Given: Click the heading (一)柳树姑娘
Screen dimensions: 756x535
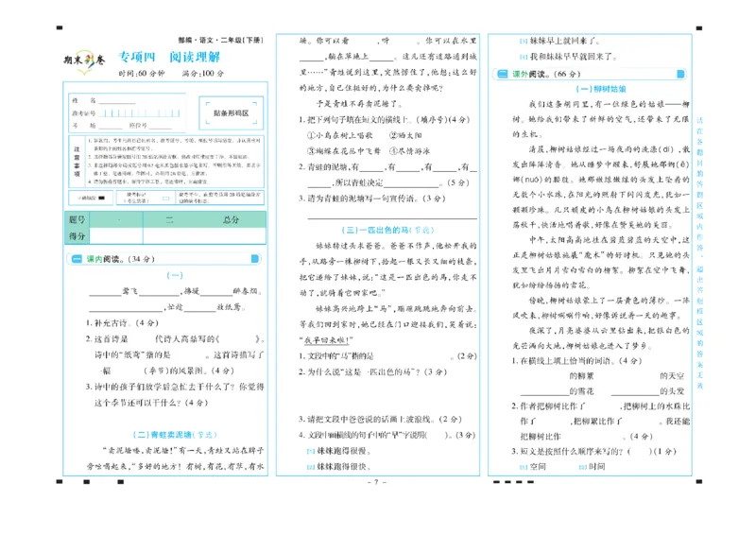Looking at the screenshot, I should pos(601,89).
